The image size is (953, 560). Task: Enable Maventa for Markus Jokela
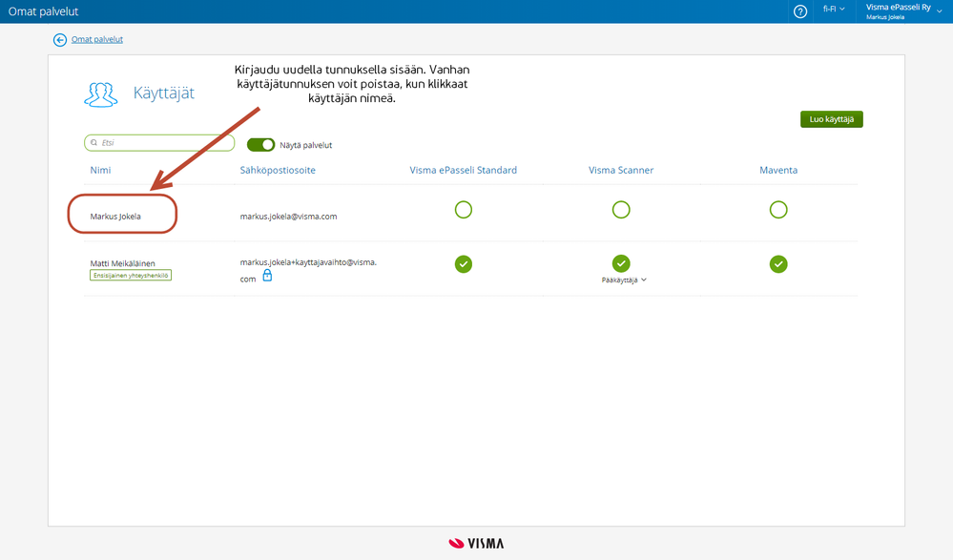click(778, 210)
